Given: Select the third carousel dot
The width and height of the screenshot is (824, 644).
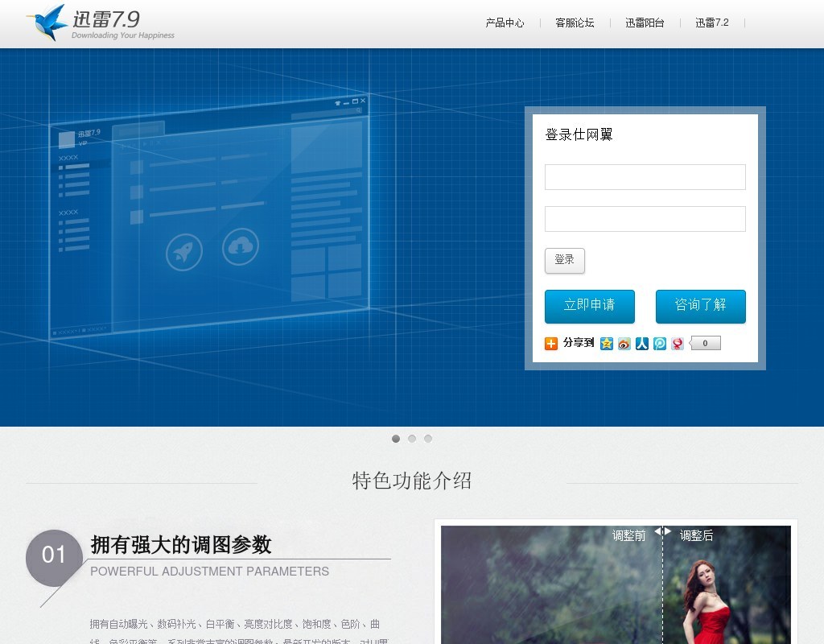Looking at the screenshot, I should 428,439.
